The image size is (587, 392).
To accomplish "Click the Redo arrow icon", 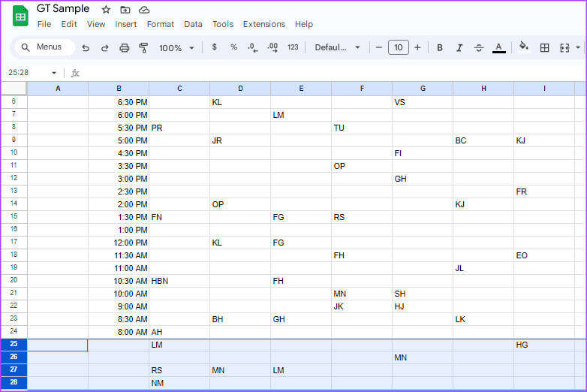I will coord(105,47).
